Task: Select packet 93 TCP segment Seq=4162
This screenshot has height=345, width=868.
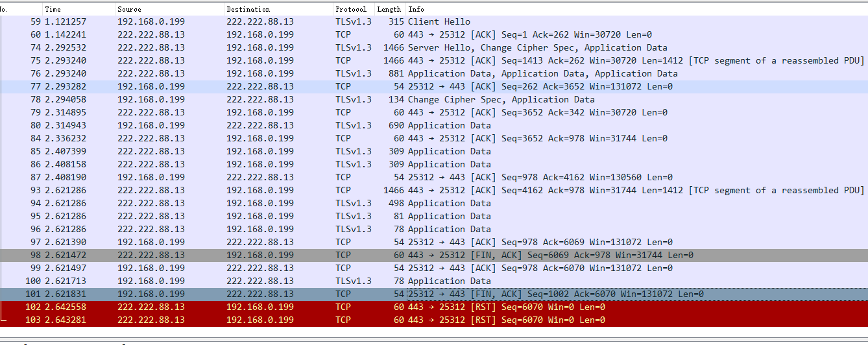Action: tap(434, 191)
